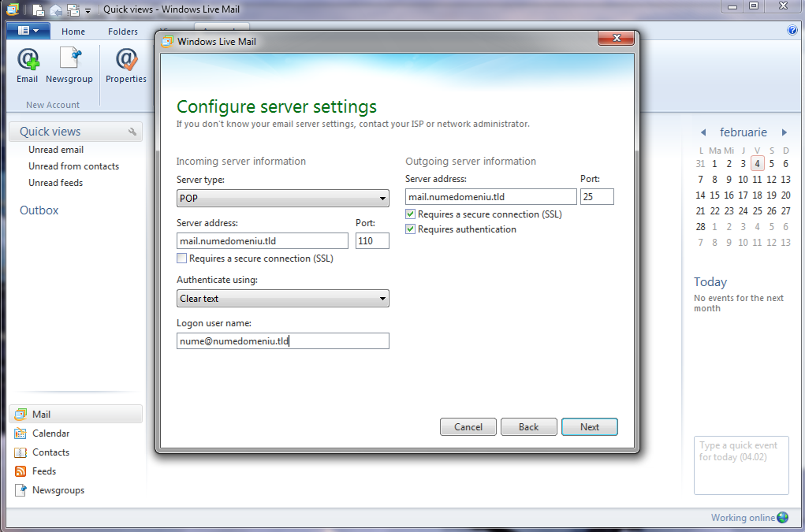Click the Cancel button
The height and width of the screenshot is (532, 805).
(x=468, y=427)
